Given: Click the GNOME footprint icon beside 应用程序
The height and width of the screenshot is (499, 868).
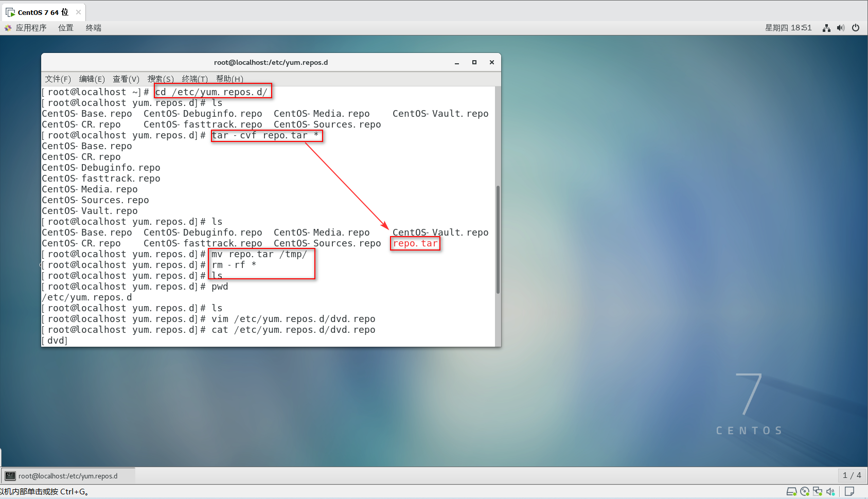Looking at the screenshot, I should 7,28.
